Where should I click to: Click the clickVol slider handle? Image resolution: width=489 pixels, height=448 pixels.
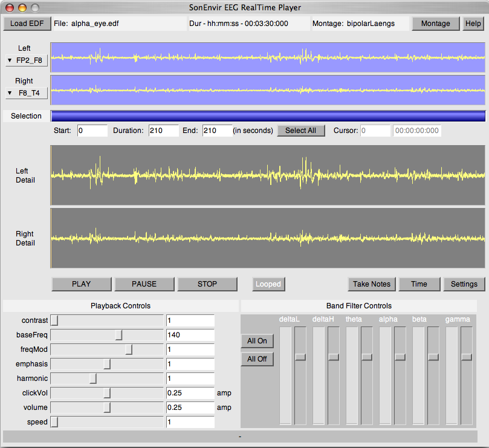coord(107,393)
